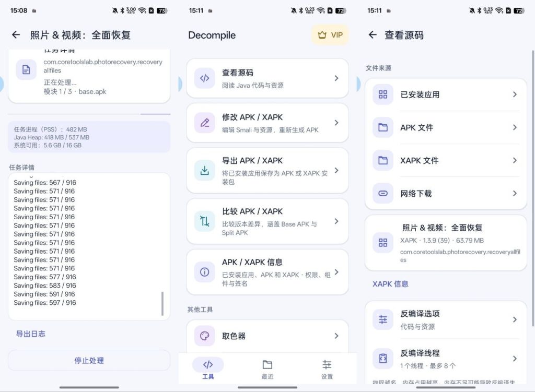Tap the 反编译选项 row label
This screenshot has height=392, width=535.
coord(420,314)
